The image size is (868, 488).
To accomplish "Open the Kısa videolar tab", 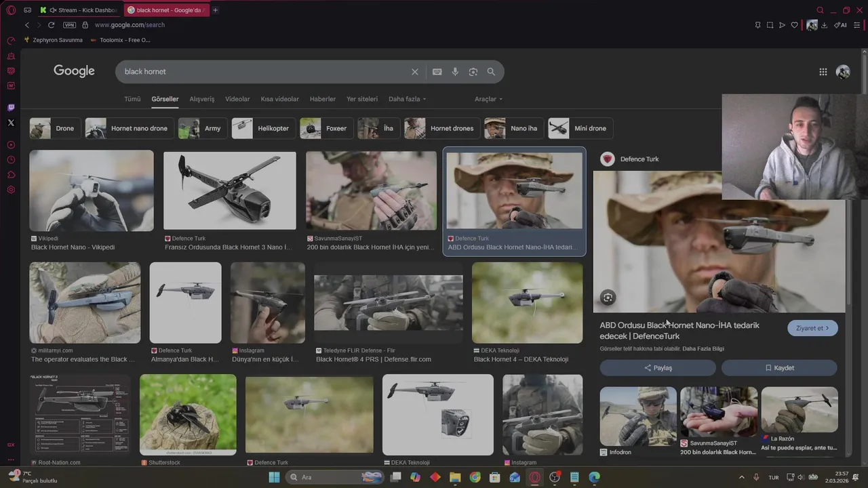I will point(279,99).
